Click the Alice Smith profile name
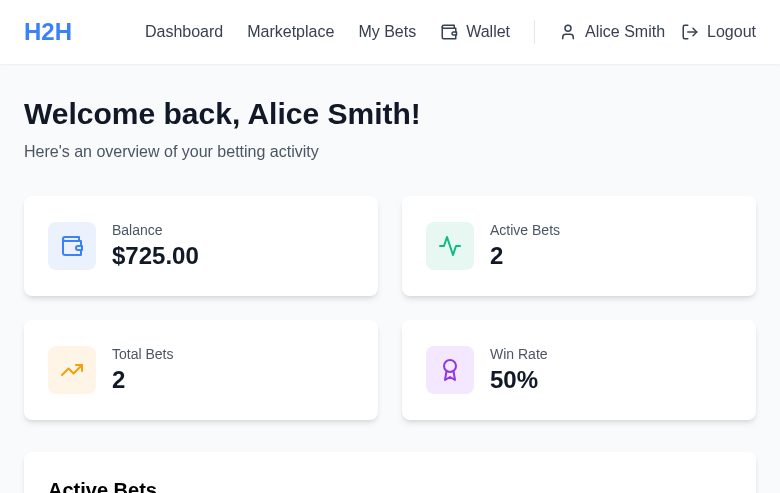780x493 pixels. pyautogui.click(x=624, y=32)
